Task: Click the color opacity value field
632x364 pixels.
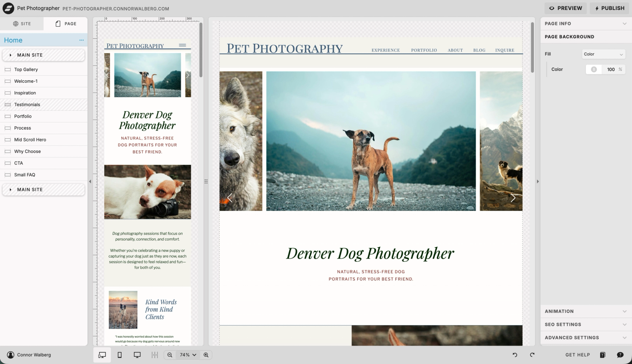Action: 611,69
